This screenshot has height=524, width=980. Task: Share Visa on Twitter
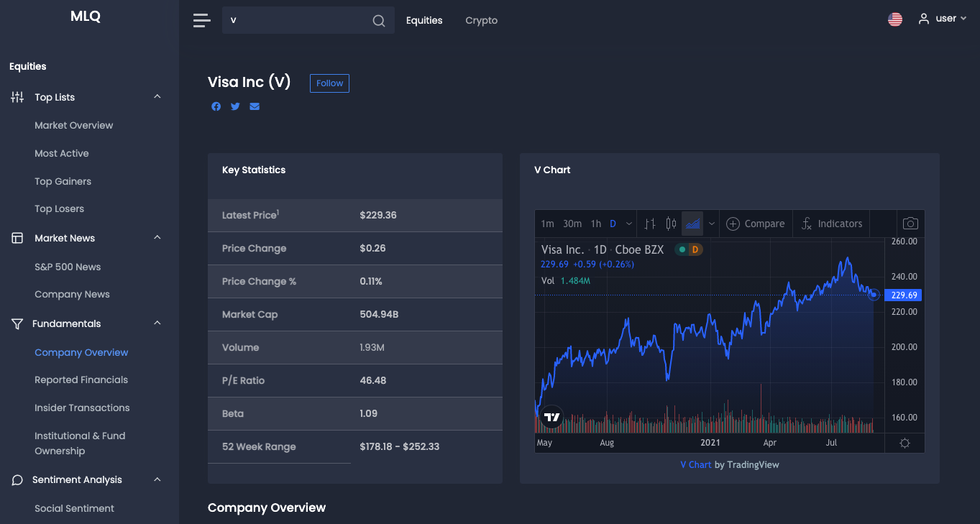(x=235, y=106)
